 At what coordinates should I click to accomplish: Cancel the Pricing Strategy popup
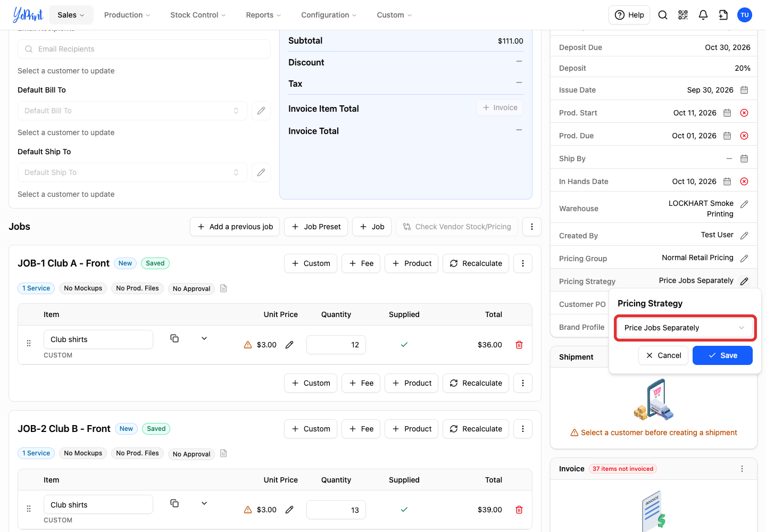663,355
